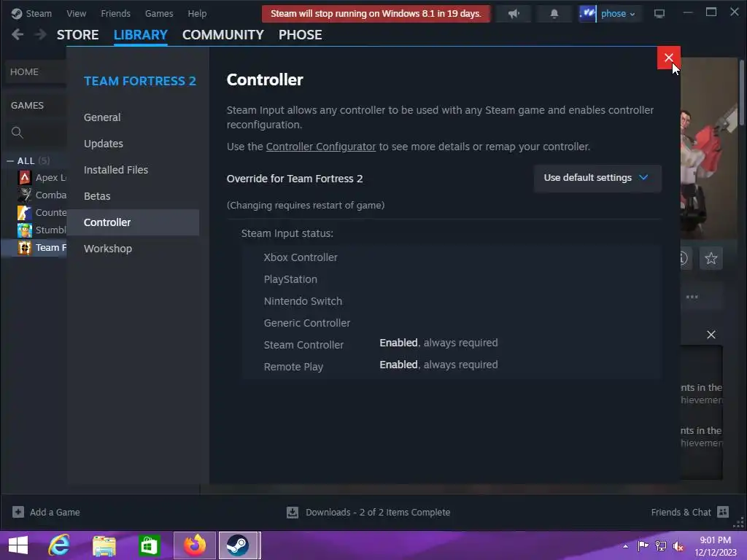This screenshot has height=560, width=747.
Task: Click the library search magnifier icon
Action: click(x=18, y=133)
